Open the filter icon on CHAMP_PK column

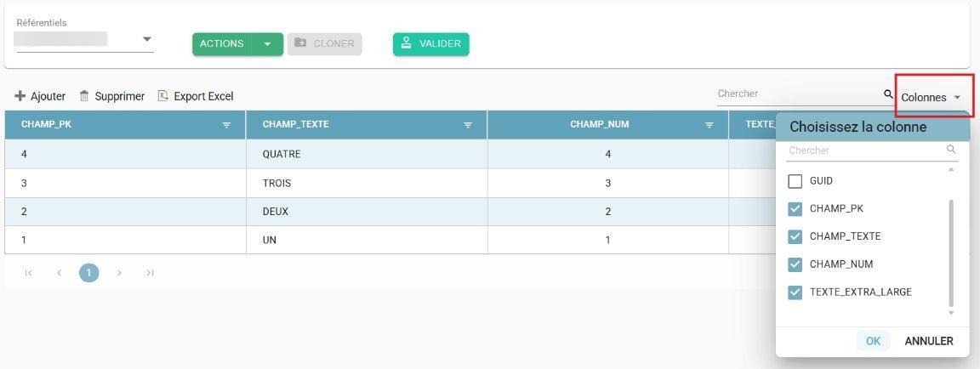tap(226, 125)
